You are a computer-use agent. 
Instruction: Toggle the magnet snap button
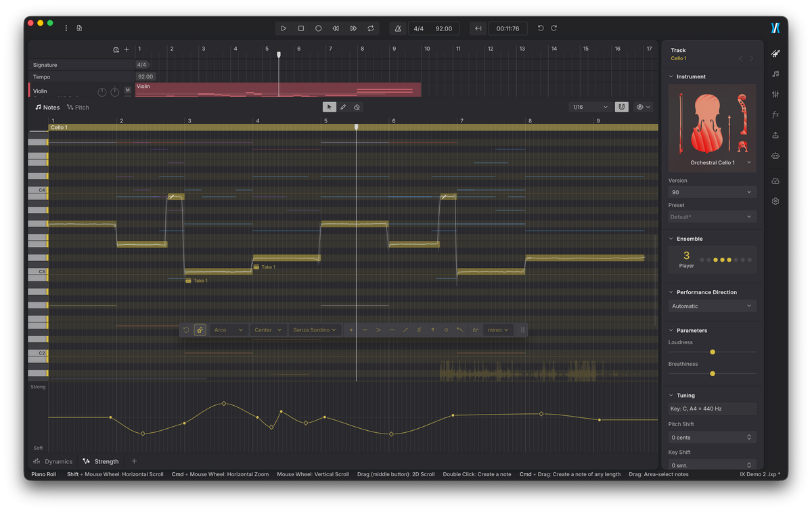coord(621,107)
